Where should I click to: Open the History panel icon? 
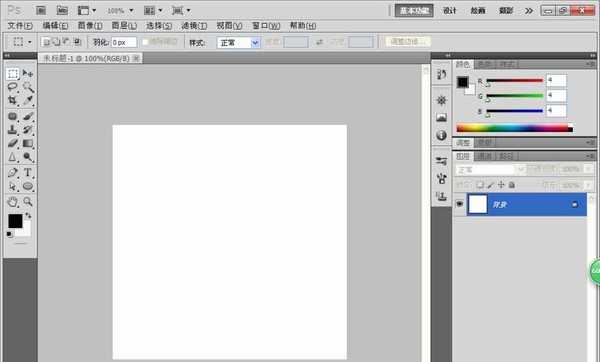pos(442,75)
